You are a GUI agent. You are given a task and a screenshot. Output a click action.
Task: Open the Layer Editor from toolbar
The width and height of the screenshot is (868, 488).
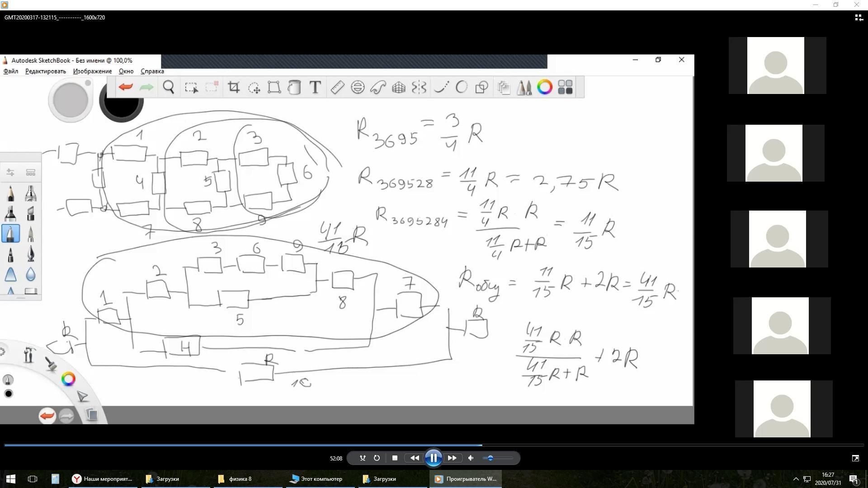point(504,87)
